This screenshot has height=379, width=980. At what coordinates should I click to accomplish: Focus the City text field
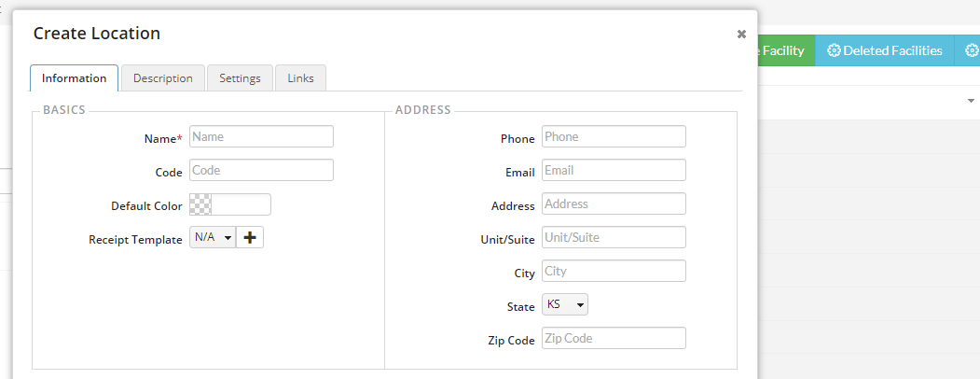coord(614,272)
